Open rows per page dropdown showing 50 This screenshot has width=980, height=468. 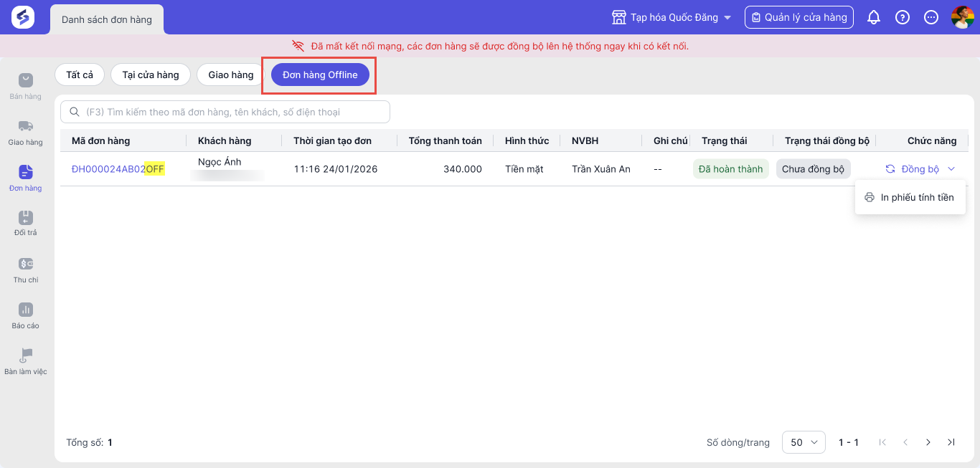tap(804, 442)
